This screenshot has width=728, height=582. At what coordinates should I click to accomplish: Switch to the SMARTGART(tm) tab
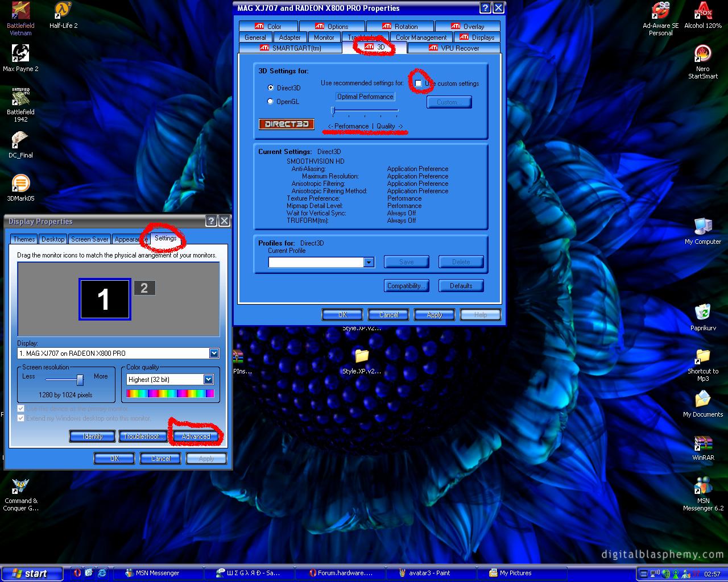coord(291,48)
